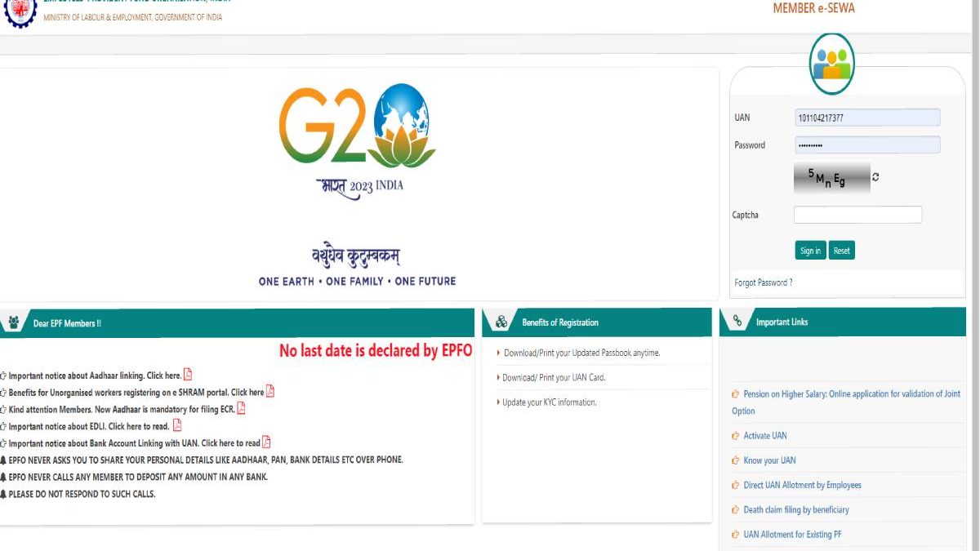Open Pension on Higher Salary joint option link
Viewport: 980px width, 551px height.
(x=846, y=402)
